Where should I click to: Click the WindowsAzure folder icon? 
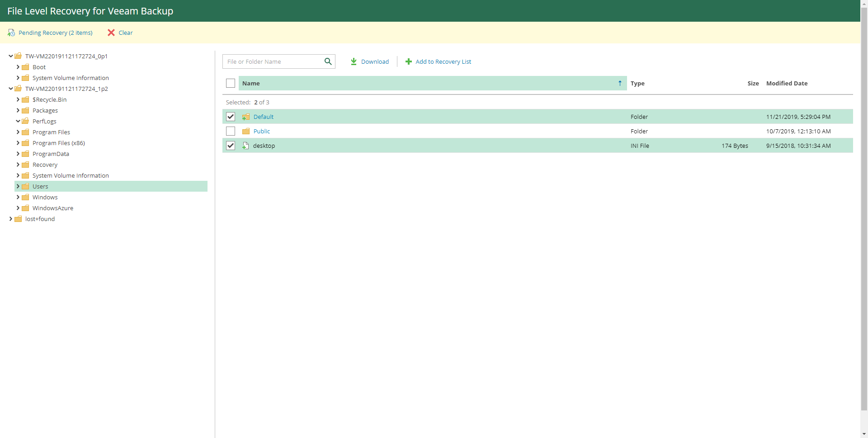pyautogui.click(x=25, y=208)
